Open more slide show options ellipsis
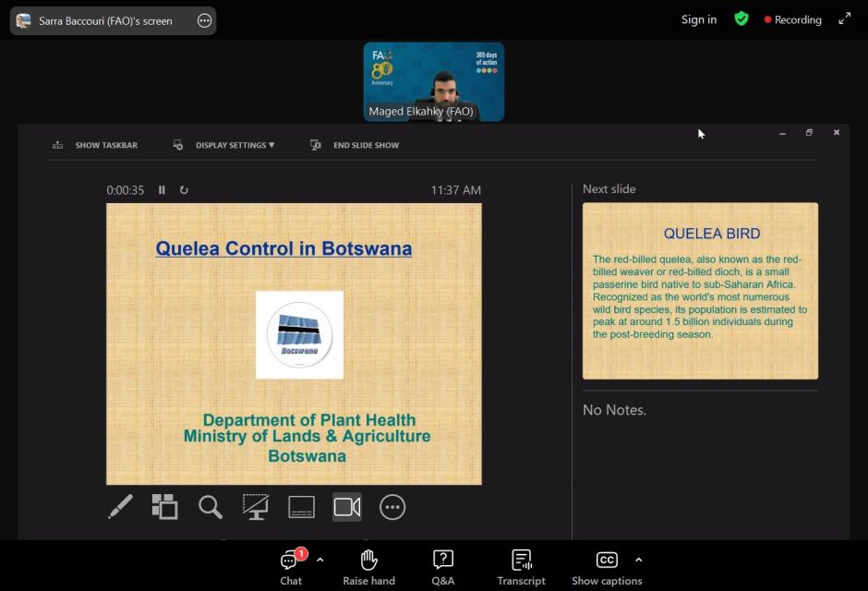Viewport: 868px width, 591px height. [392, 507]
